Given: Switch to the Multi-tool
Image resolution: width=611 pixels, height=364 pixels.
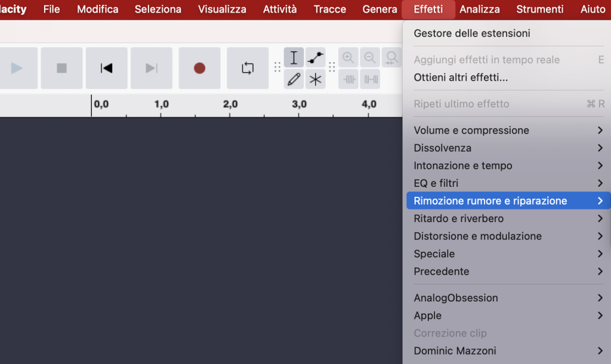Looking at the screenshot, I should click(x=315, y=78).
